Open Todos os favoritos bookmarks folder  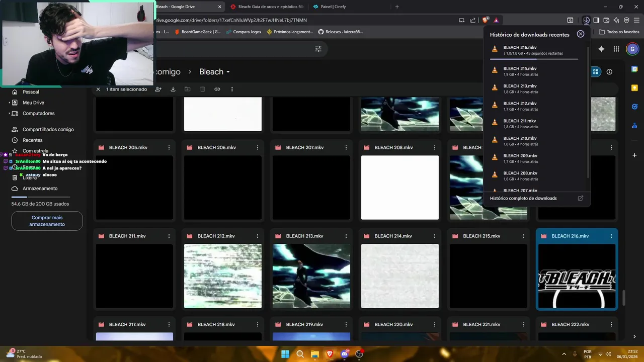pyautogui.click(x=619, y=32)
